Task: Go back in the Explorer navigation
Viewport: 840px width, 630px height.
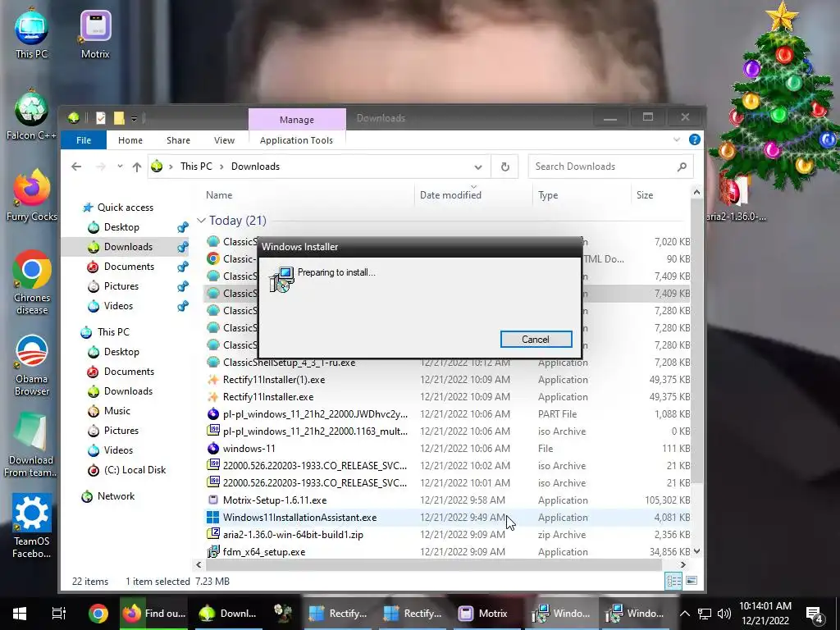Action: coord(76,167)
